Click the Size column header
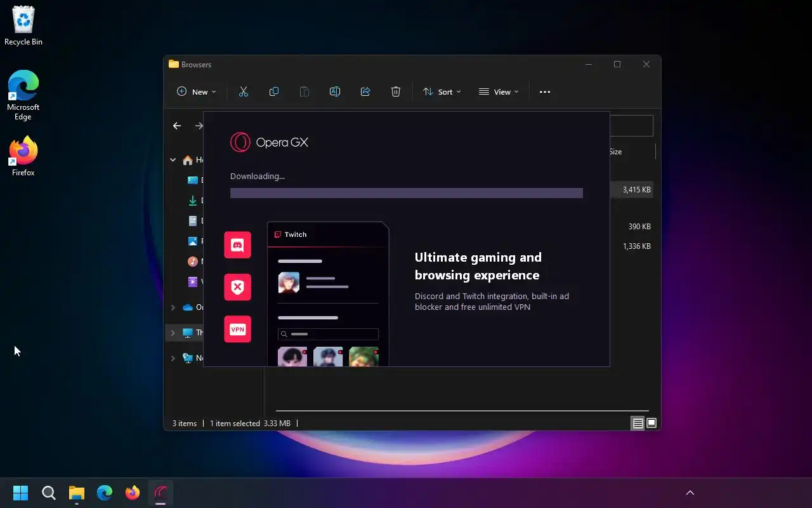The image size is (812, 508). 615,152
